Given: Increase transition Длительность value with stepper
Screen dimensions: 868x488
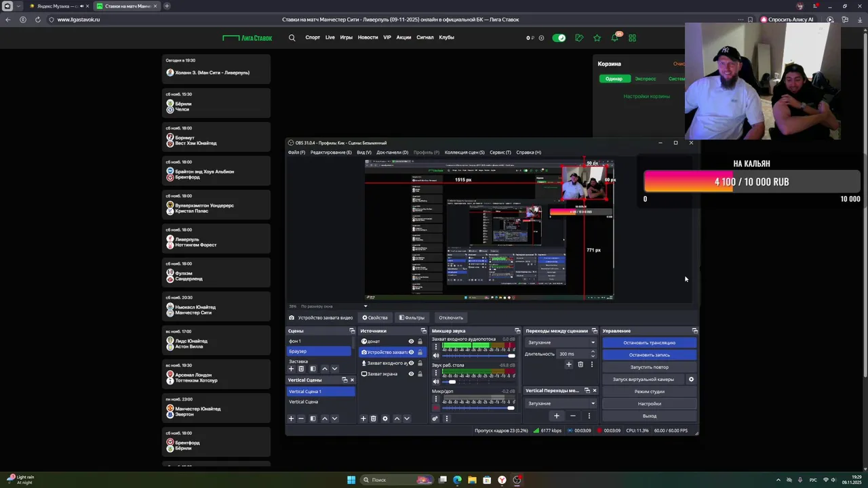Looking at the screenshot, I should [x=593, y=352].
